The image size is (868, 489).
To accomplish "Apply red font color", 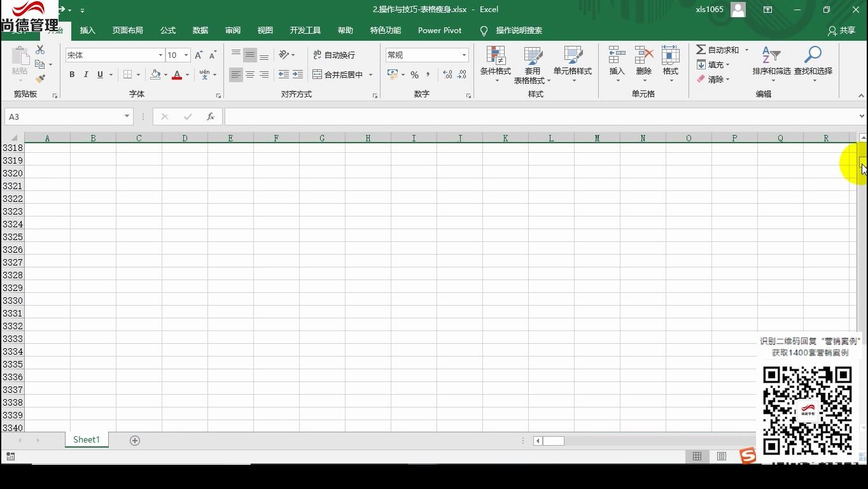I will point(177,74).
